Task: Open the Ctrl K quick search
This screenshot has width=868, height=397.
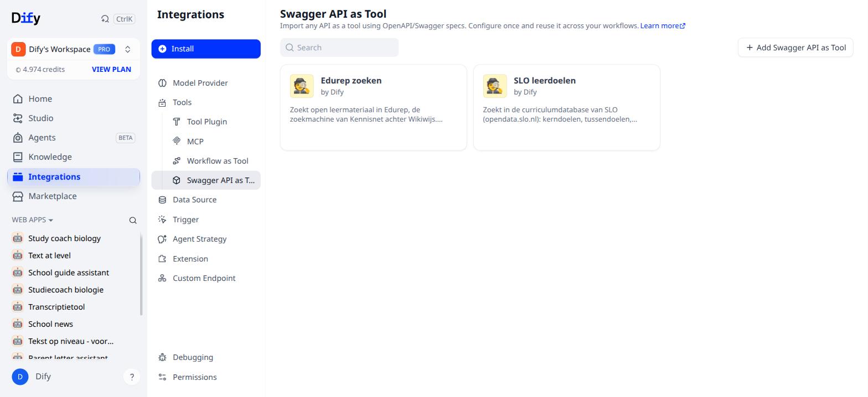Action: (x=118, y=19)
